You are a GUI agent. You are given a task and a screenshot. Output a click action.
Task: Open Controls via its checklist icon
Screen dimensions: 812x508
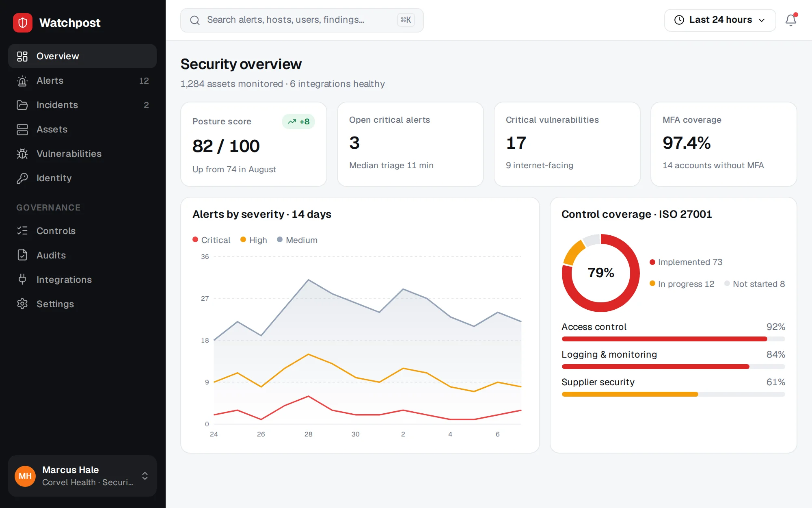click(22, 231)
